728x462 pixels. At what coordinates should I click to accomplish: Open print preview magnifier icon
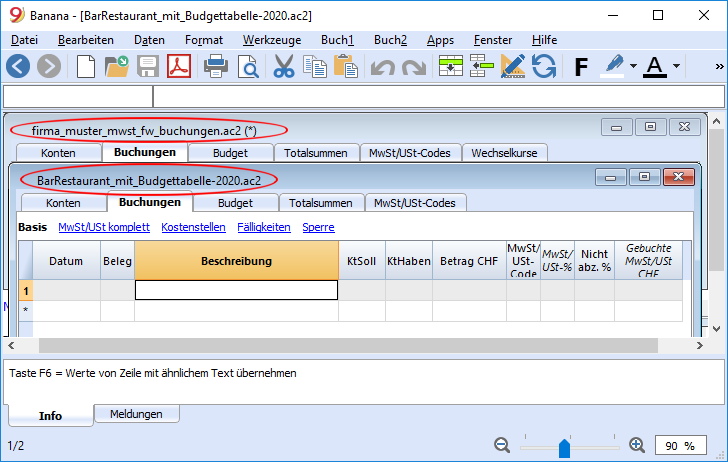[x=248, y=66]
